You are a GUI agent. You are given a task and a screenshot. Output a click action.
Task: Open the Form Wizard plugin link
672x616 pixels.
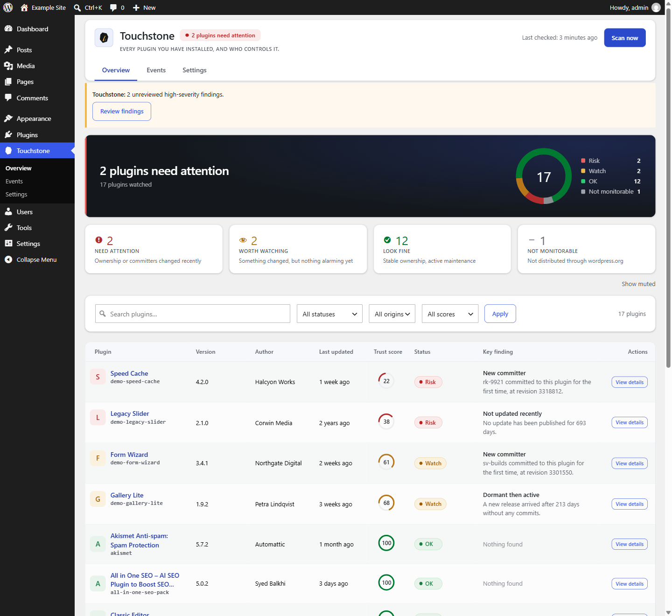point(129,455)
